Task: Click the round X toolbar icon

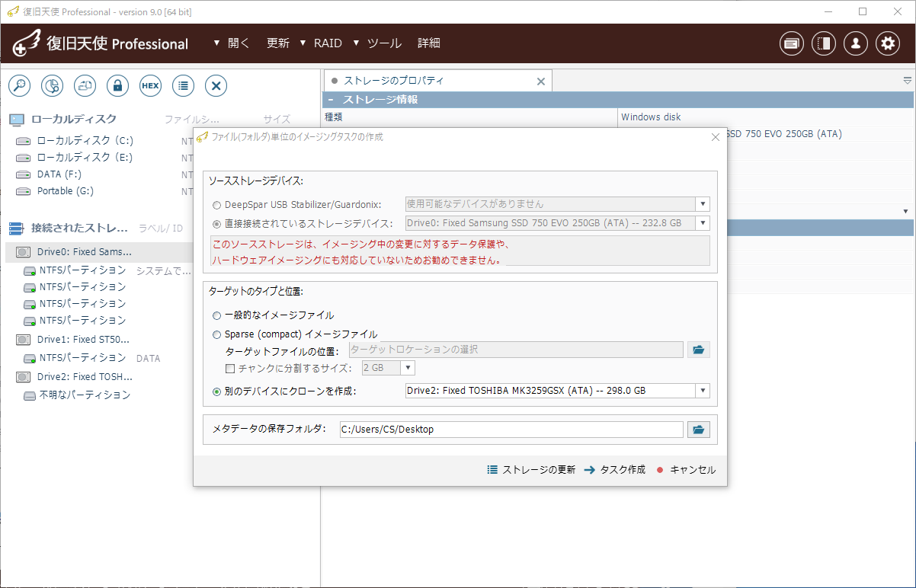Action: (216, 86)
